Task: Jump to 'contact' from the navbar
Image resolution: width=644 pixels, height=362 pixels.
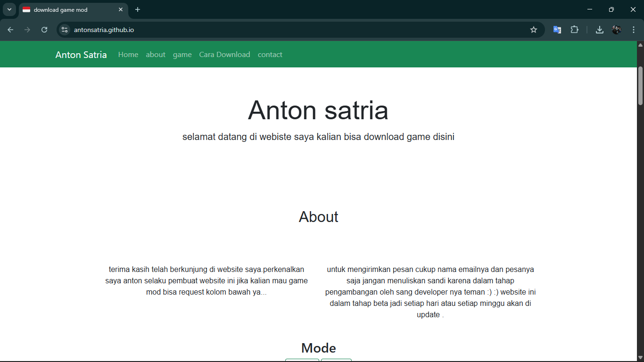Action: (x=270, y=55)
